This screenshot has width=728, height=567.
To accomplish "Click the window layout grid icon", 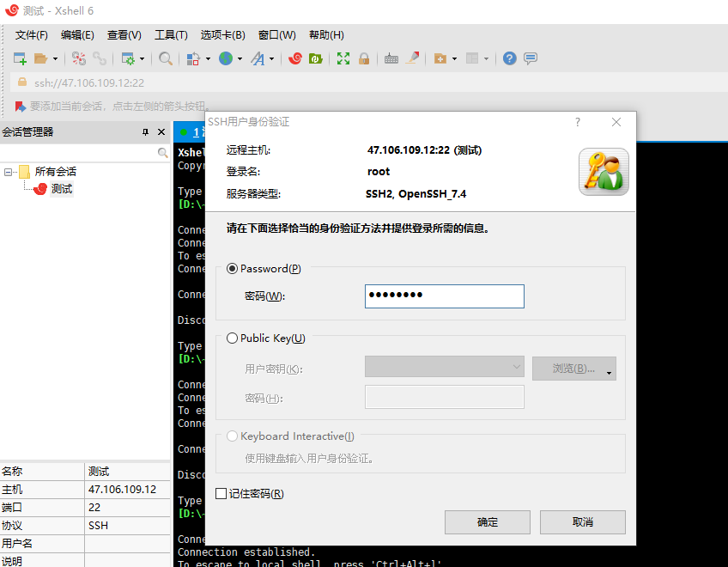I will 472,58.
